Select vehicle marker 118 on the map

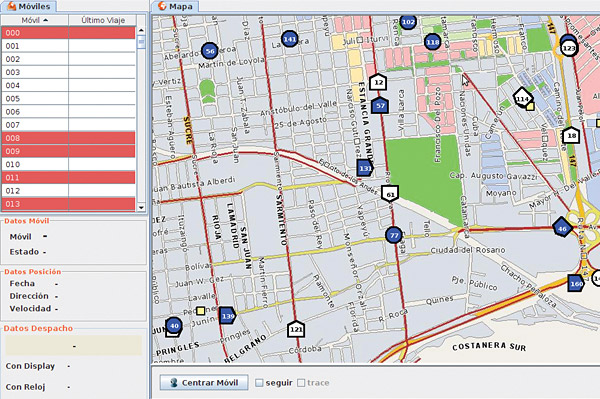432,42
